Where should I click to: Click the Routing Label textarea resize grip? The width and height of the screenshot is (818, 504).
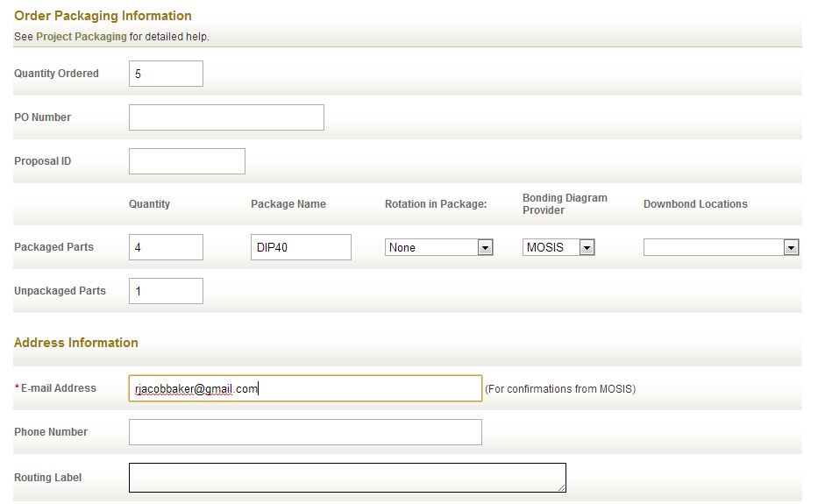point(561,488)
